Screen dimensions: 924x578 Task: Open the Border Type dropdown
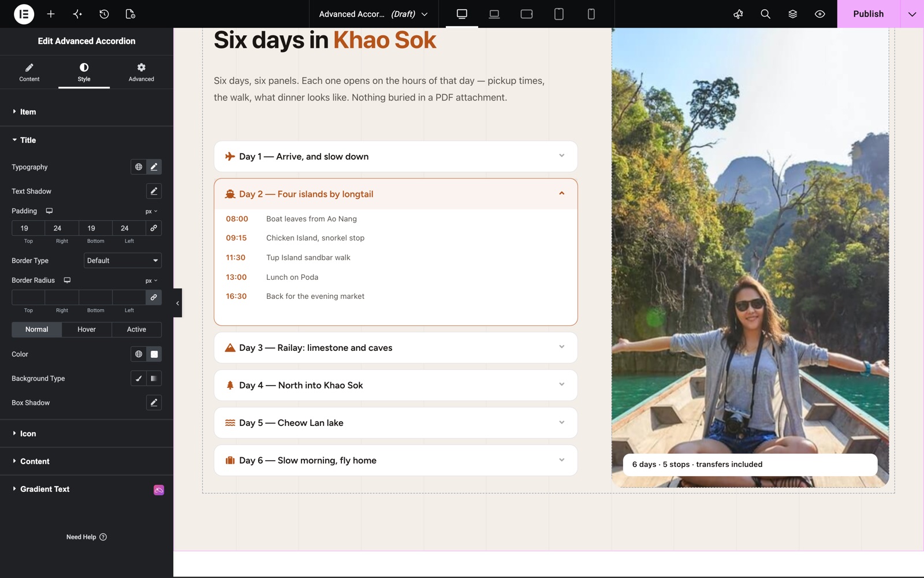(122, 261)
